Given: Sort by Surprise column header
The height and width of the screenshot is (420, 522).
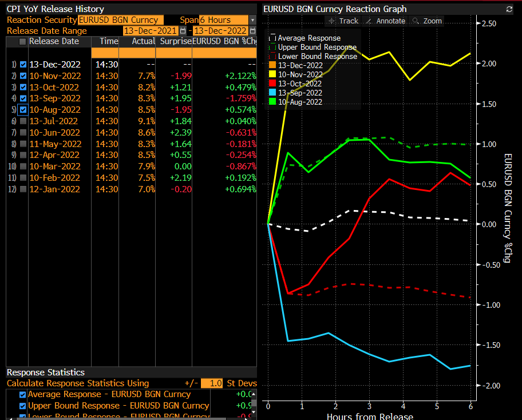Looking at the screenshot, I should point(174,41).
